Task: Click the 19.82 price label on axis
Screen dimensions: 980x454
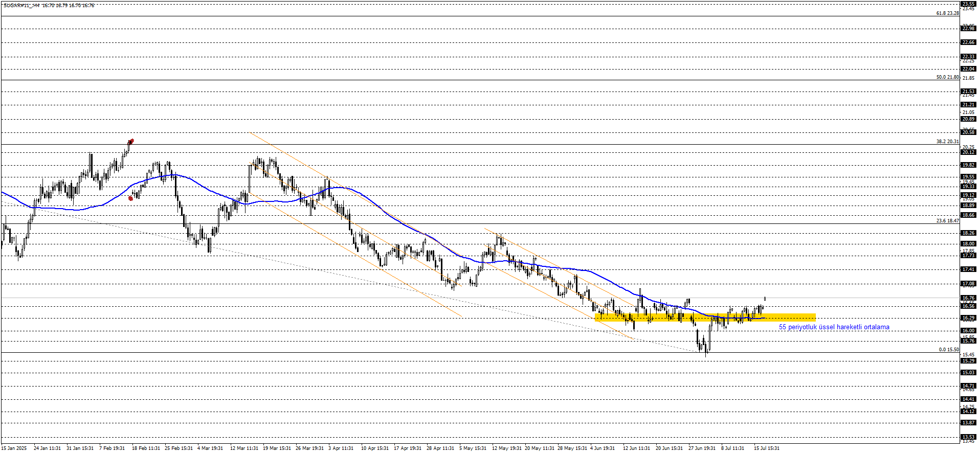Action: pos(968,165)
